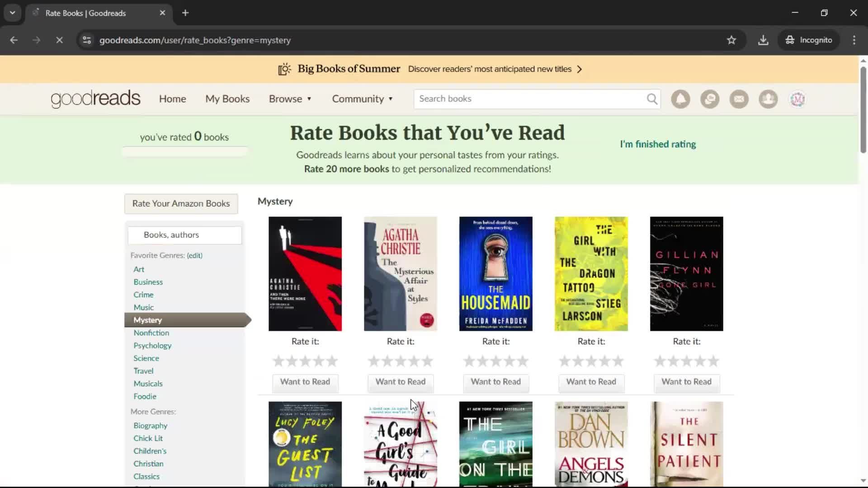The width and height of the screenshot is (868, 488).
Task: Select the Foodie genre
Action: [x=145, y=396]
